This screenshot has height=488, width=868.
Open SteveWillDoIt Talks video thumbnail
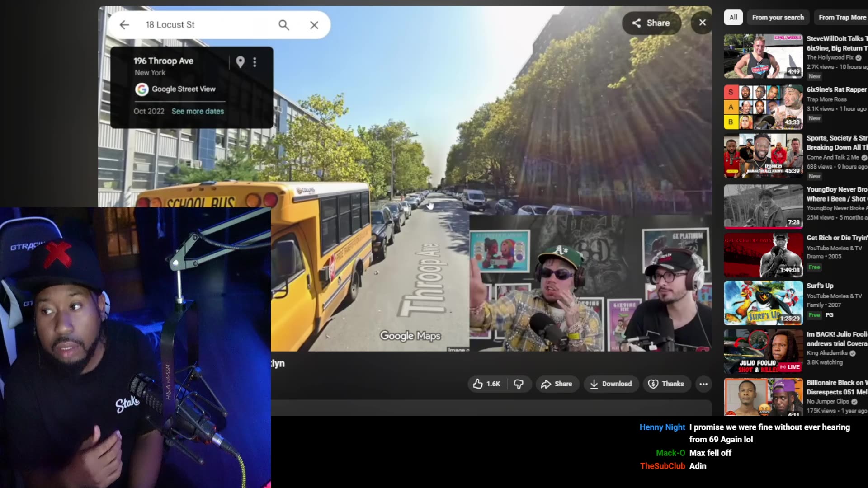(763, 56)
